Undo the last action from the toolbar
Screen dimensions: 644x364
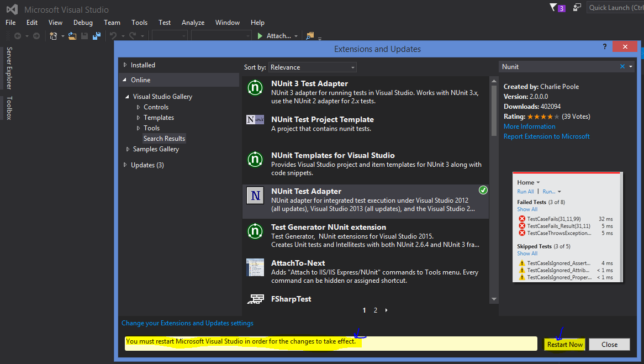[x=113, y=35]
